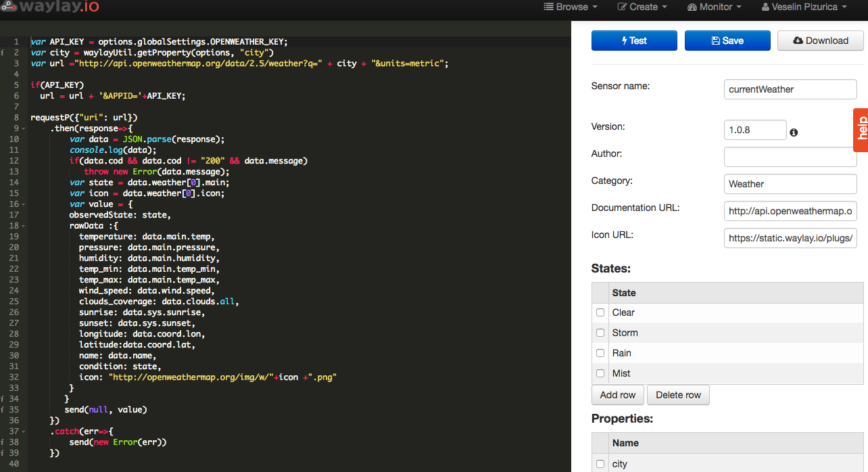Check the Rain state checkbox
The height and width of the screenshot is (472, 868).
point(600,353)
